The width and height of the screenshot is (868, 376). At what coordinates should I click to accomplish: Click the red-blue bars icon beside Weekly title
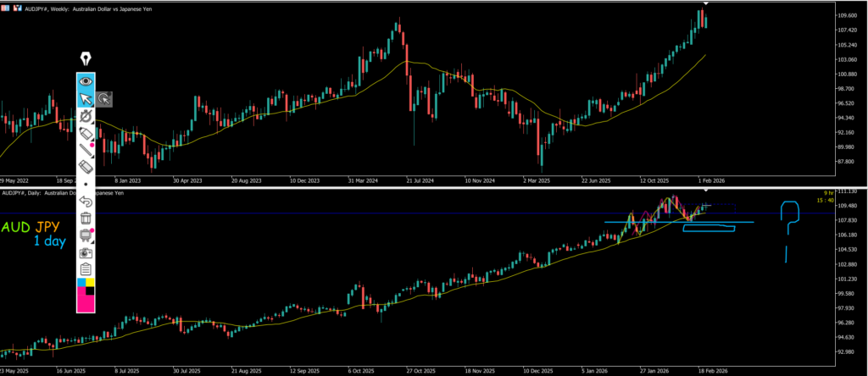[x=19, y=8]
